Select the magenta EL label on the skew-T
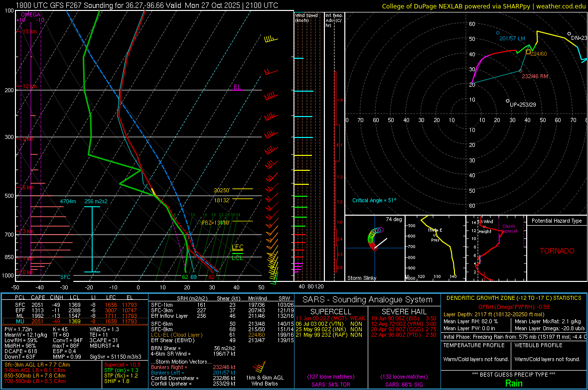 [237, 87]
